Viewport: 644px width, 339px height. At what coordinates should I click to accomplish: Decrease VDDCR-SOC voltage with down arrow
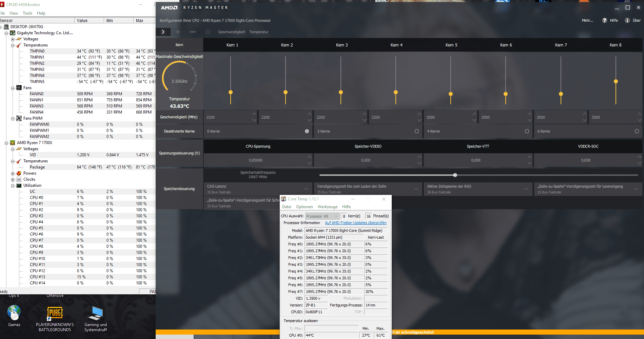(x=640, y=163)
